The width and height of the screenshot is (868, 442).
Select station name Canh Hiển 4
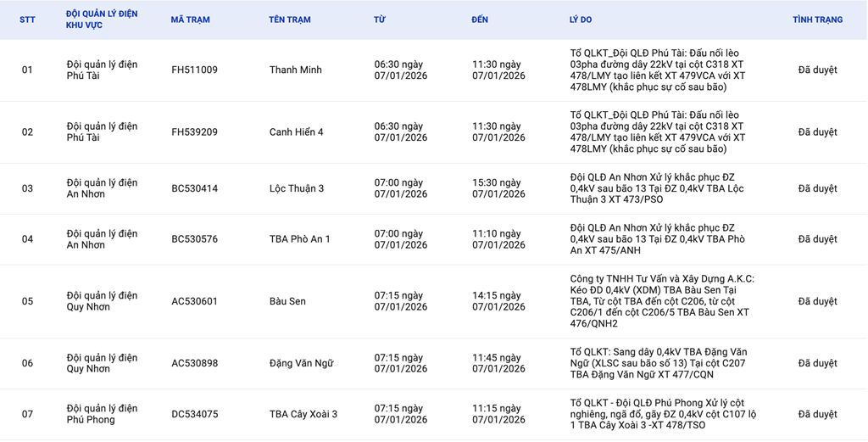296,132
